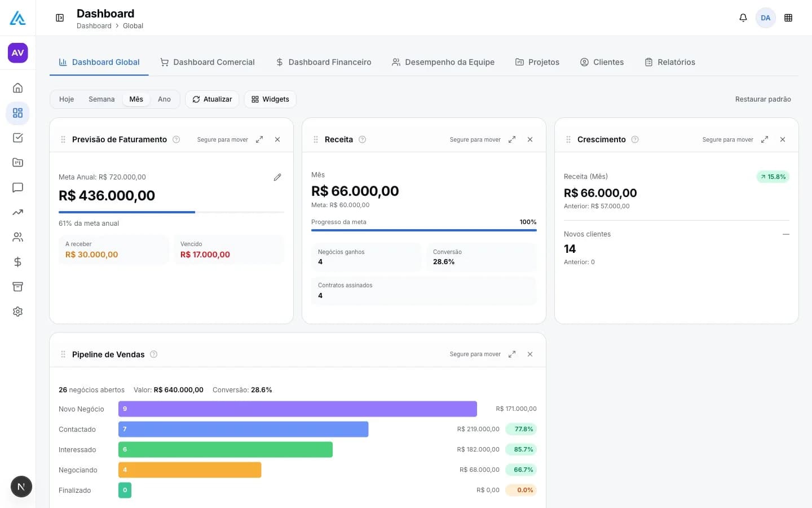Grab the Previsão de Faturamento drag handle
The height and width of the screenshot is (508, 812).
[x=63, y=139]
